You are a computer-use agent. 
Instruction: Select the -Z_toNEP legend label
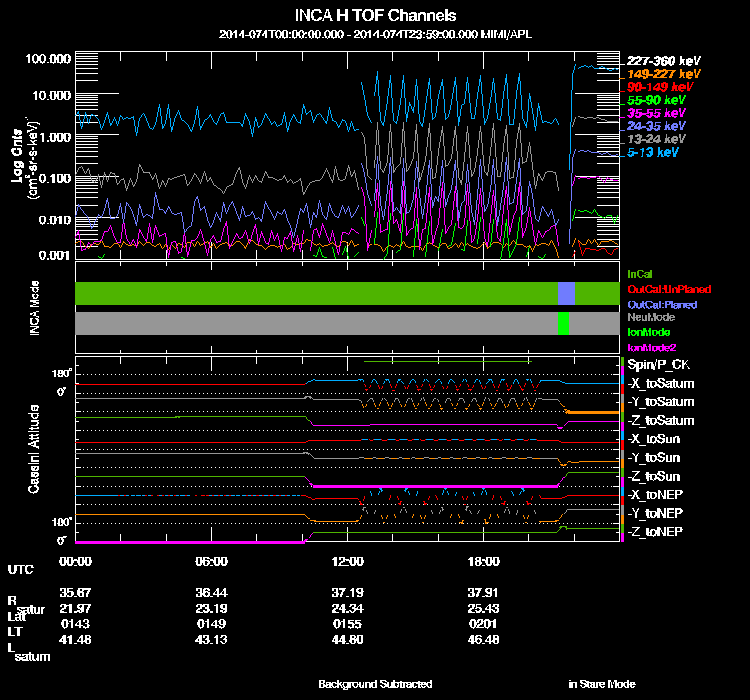point(655,530)
